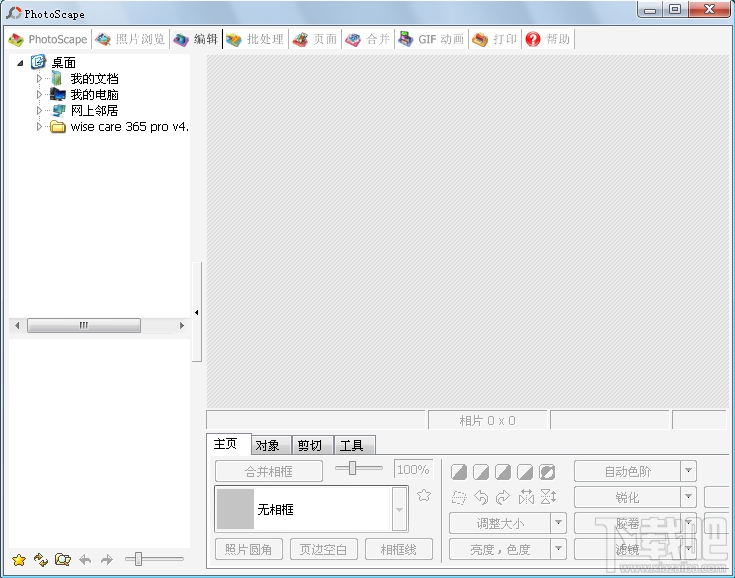Click the 页边空白 margin button
Viewport: 735px width, 578px height.
[323, 549]
